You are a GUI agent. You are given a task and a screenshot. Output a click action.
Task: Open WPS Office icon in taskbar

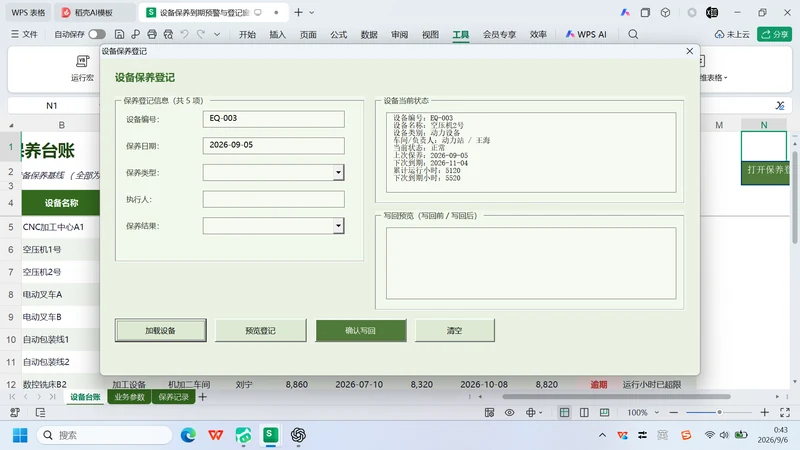(x=215, y=435)
